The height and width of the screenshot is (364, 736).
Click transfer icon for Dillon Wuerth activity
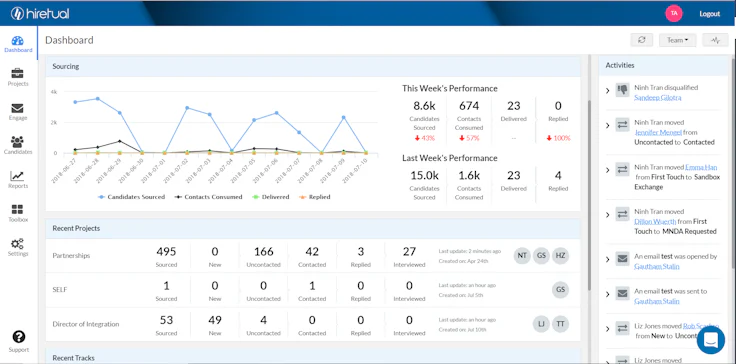[x=622, y=214]
